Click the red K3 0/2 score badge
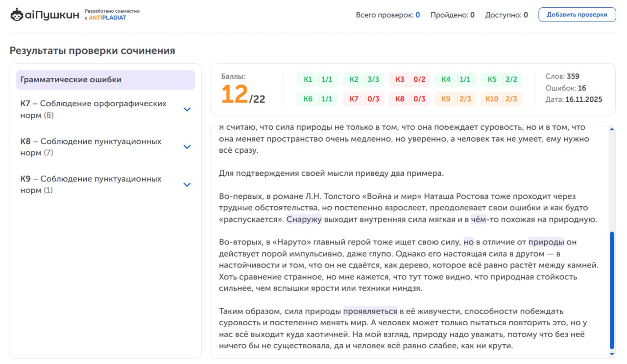 [x=409, y=79]
